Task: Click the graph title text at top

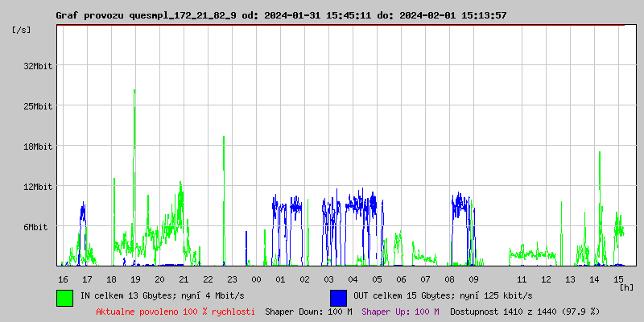Action: coord(281,15)
